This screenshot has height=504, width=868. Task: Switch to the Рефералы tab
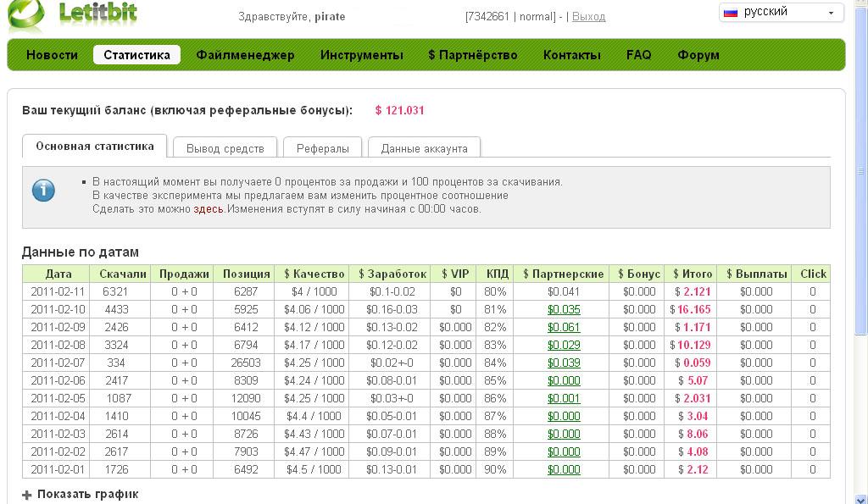(x=322, y=148)
